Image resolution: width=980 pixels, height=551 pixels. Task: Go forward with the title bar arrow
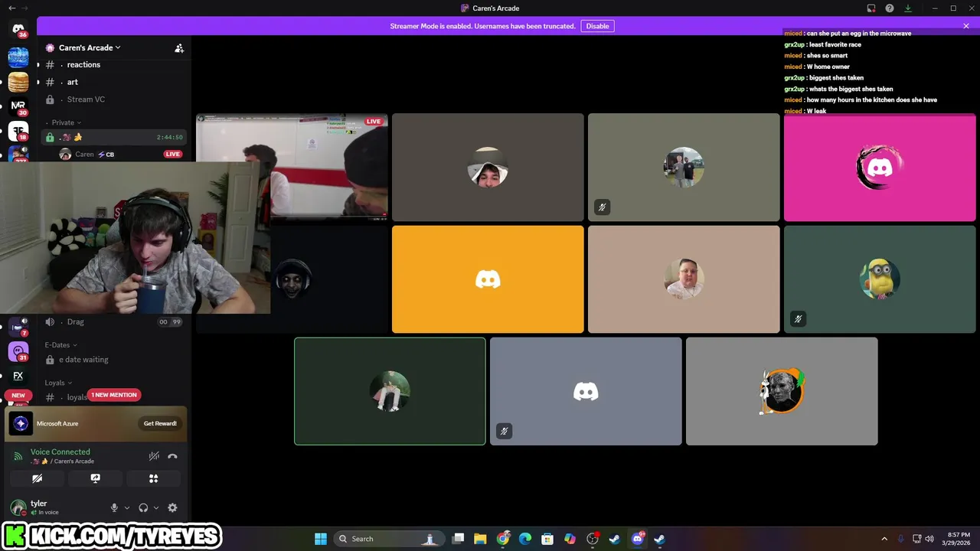[x=24, y=8]
